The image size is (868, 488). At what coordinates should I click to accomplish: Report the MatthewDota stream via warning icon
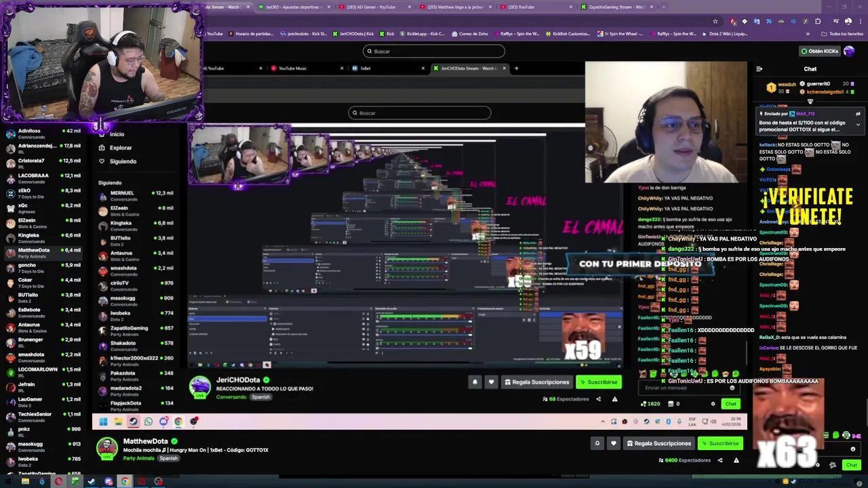tap(736, 460)
